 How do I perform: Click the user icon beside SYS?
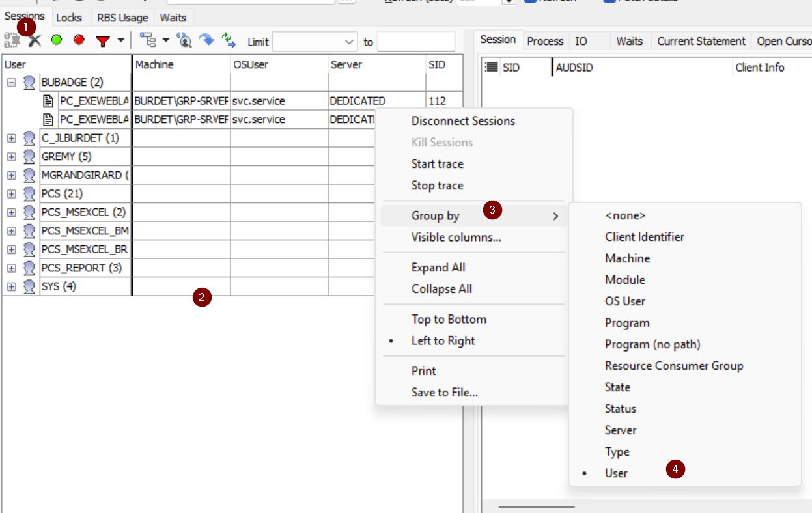[29, 286]
